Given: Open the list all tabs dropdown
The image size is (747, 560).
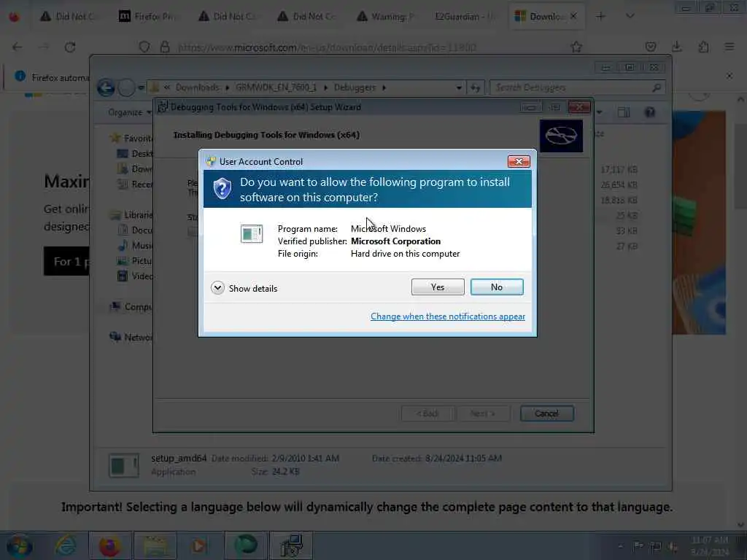Looking at the screenshot, I should tap(630, 16).
